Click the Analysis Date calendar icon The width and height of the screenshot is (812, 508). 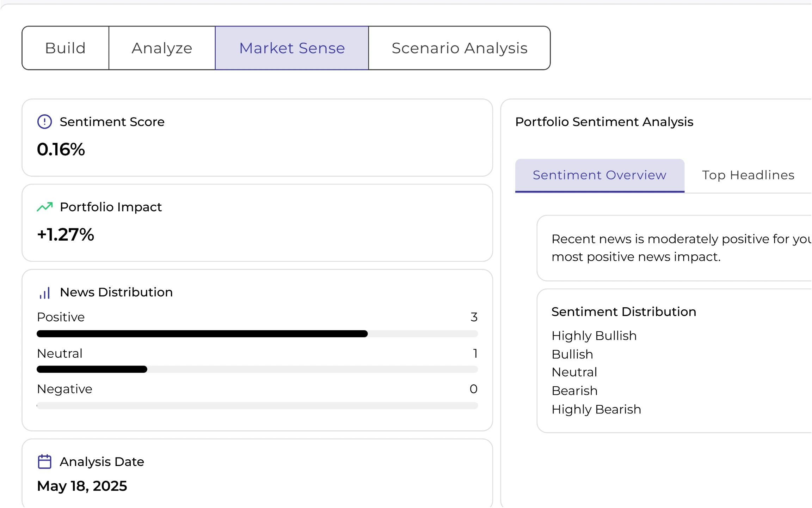45,462
